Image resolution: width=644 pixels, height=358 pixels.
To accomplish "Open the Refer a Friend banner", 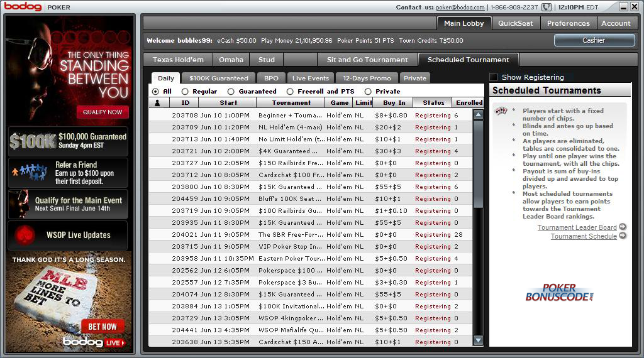I will point(68,173).
